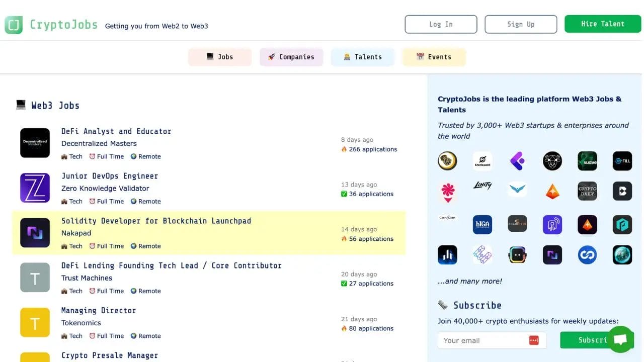The height and width of the screenshot is (362, 644).
Task: Click the Decentralized Masters company name
Action: tap(99, 143)
